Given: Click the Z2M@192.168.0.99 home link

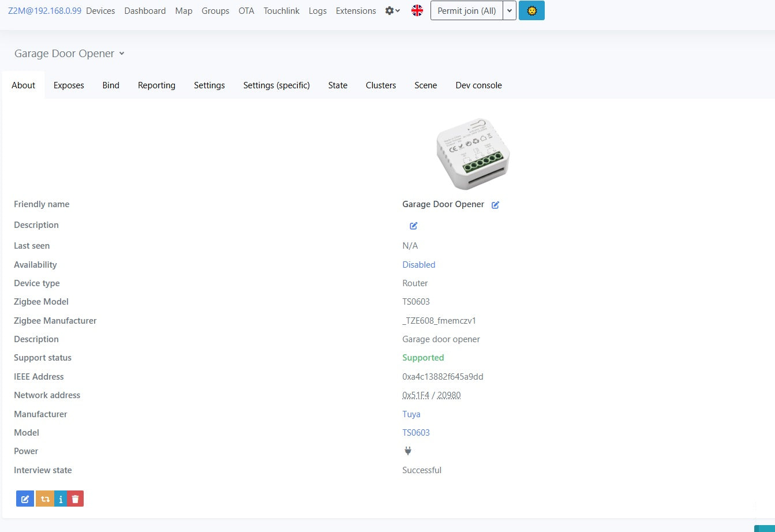Looking at the screenshot, I should pyautogui.click(x=44, y=10).
